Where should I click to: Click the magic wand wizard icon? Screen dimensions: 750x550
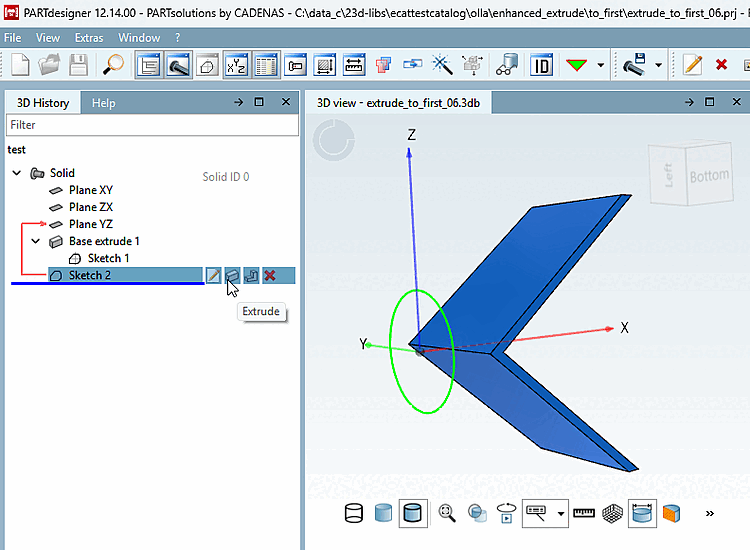coord(441,65)
